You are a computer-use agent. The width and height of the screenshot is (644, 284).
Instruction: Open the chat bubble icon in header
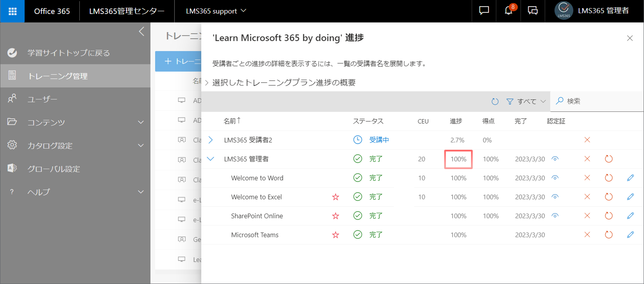click(484, 11)
